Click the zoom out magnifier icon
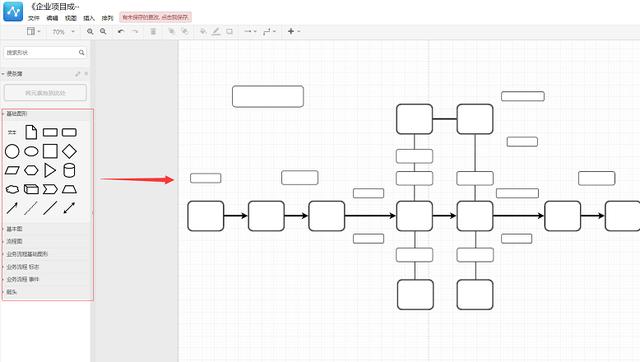This screenshot has width=640, height=362. click(x=103, y=31)
